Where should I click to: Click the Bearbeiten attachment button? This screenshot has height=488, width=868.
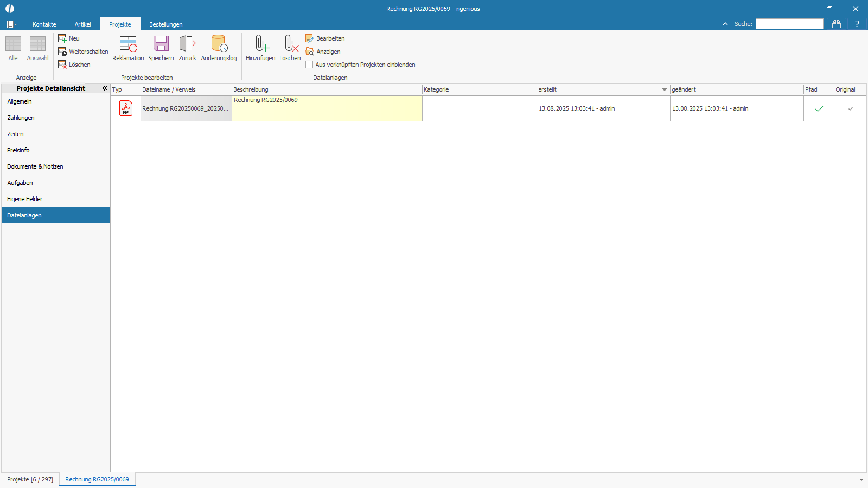(325, 38)
